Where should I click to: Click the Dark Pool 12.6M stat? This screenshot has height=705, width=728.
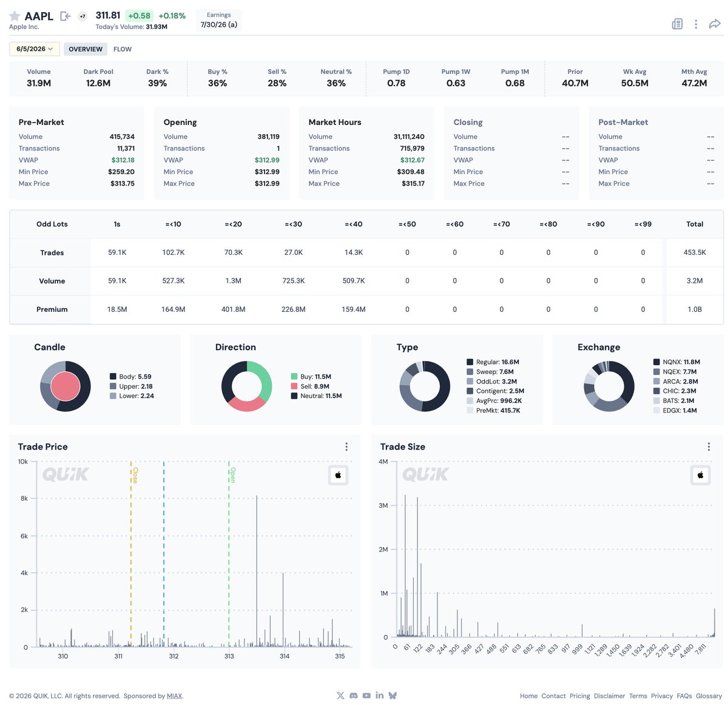(98, 78)
